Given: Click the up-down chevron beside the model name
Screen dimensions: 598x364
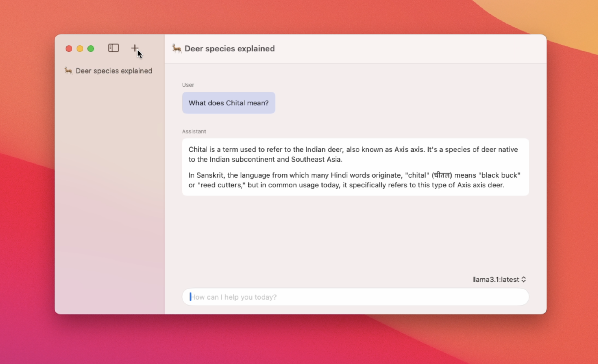Looking at the screenshot, I should [524, 280].
